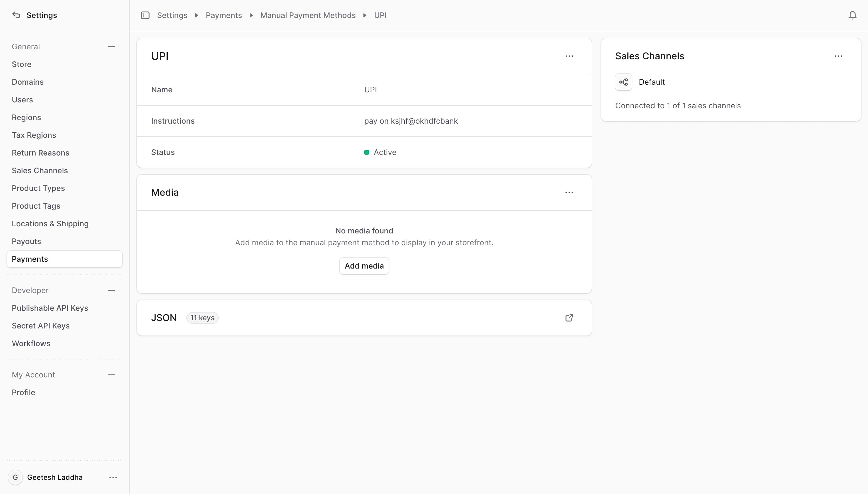Go to Payments via breadcrumb trail
This screenshot has width=868, height=494.
[x=223, y=15]
